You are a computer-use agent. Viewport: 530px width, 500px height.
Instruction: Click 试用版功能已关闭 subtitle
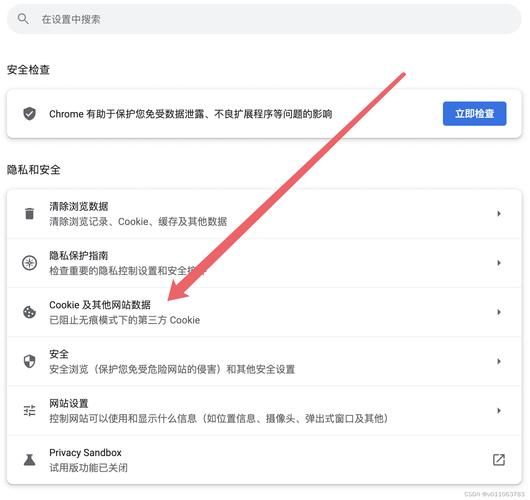[x=89, y=468]
